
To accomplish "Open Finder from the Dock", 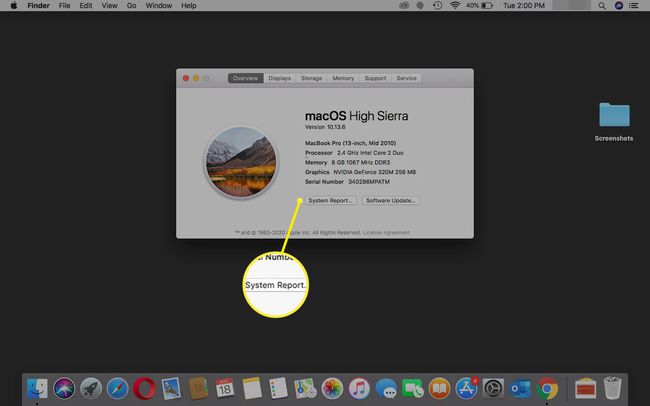I will pyautogui.click(x=37, y=389).
